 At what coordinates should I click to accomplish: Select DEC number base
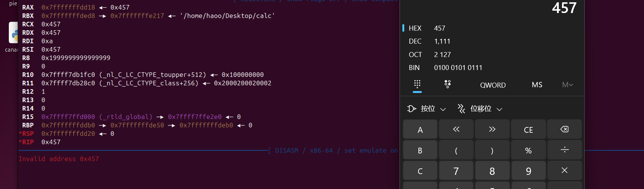coord(415,41)
